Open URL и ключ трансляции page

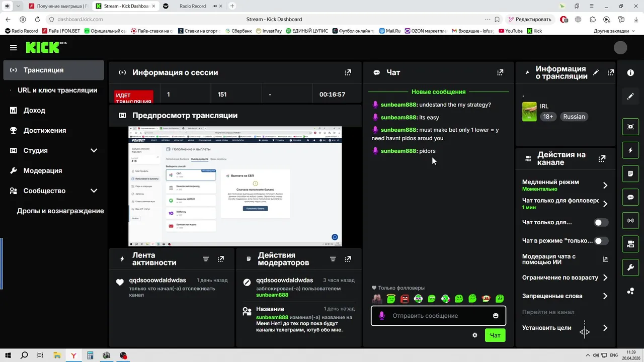tap(57, 90)
